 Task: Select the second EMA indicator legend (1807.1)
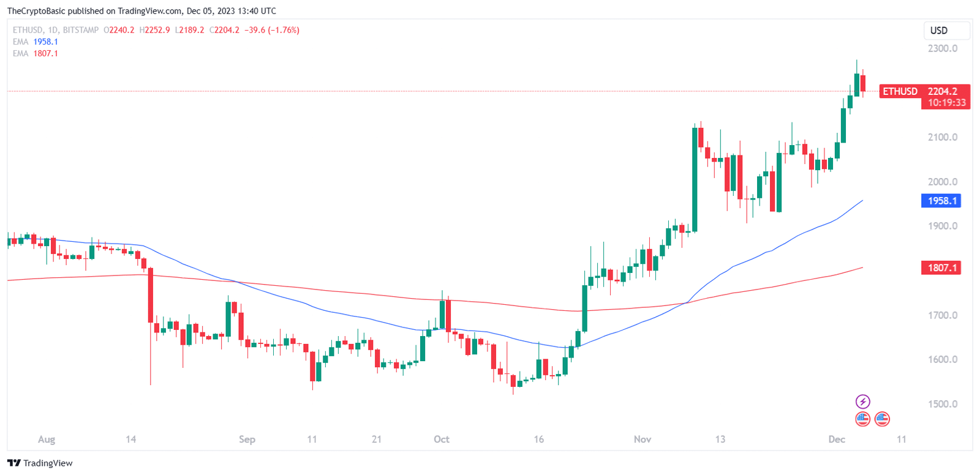pos(36,53)
